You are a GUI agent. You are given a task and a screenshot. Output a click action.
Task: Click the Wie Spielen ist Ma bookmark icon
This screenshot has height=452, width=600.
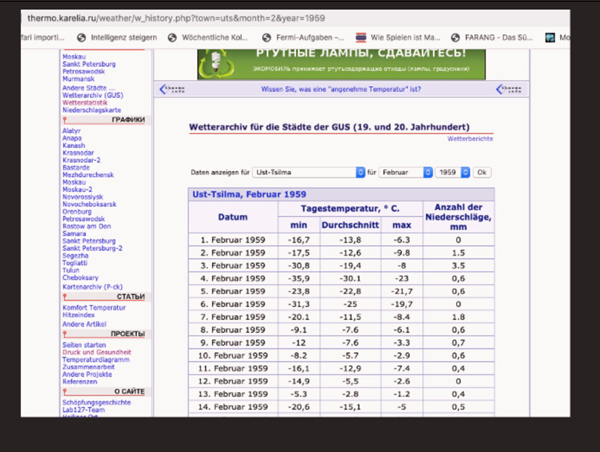click(x=361, y=38)
